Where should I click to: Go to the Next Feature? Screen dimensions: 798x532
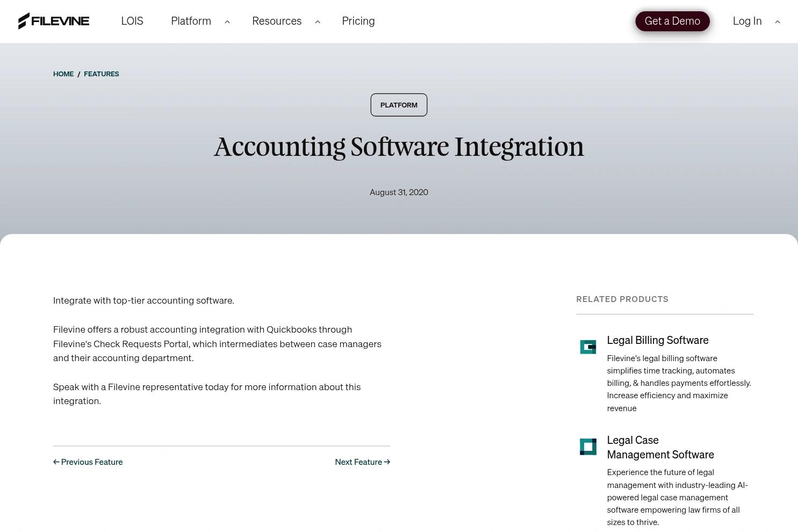[x=363, y=462]
